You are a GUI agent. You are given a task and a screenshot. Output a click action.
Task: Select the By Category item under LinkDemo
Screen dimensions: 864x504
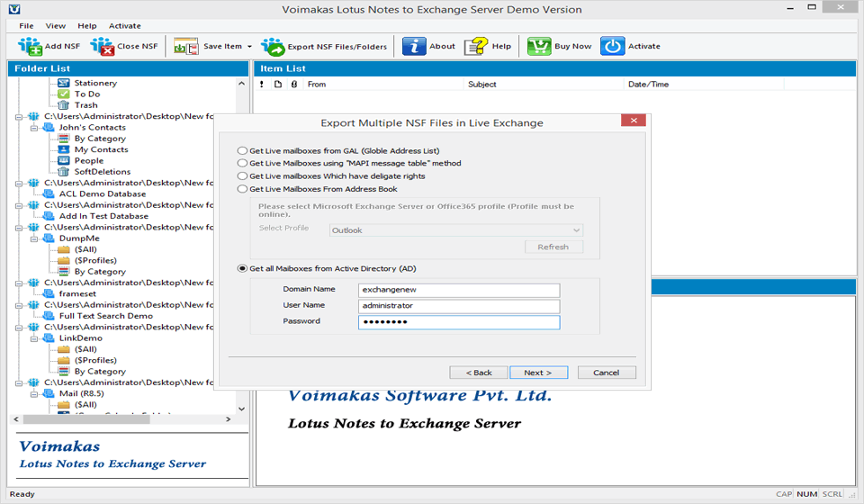pyautogui.click(x=100, y=372)
